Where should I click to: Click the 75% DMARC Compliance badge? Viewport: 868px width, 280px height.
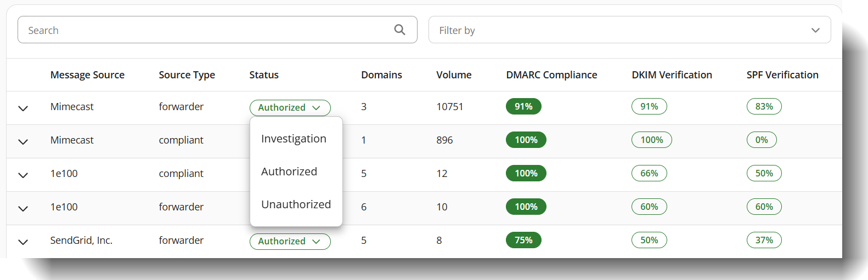[523, 240]
